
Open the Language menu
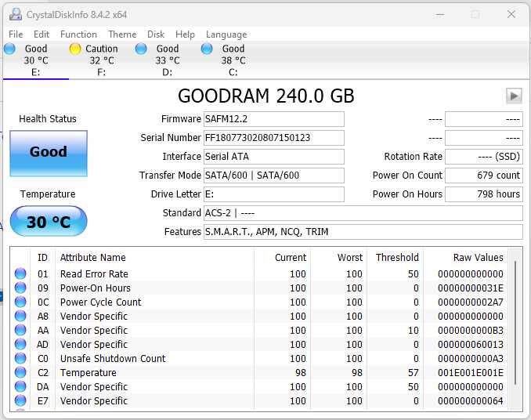pos(226,34)
